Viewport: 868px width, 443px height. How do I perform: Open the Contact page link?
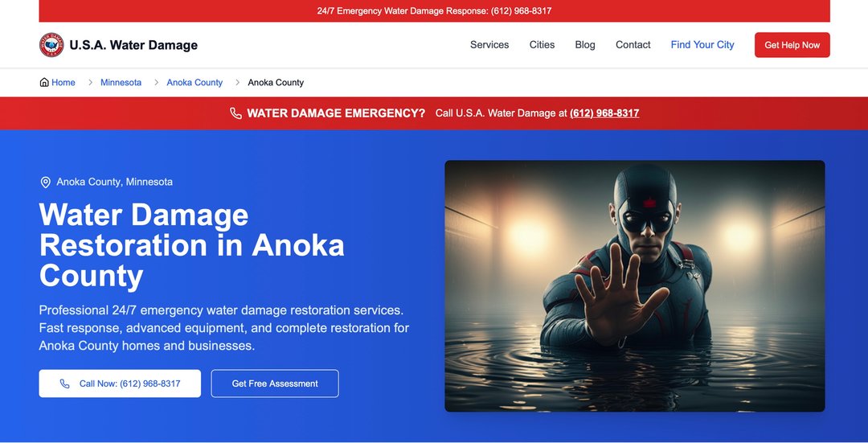(633, 45)
